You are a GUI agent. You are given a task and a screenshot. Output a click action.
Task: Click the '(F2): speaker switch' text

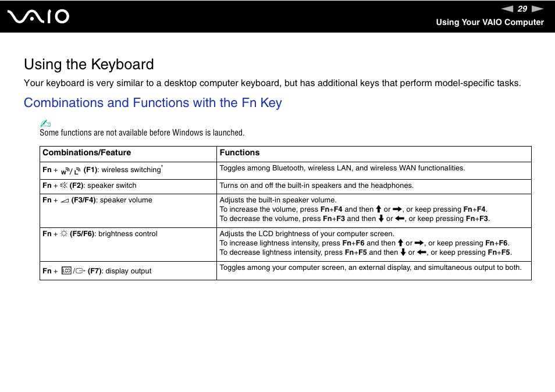tap(103, 186)
